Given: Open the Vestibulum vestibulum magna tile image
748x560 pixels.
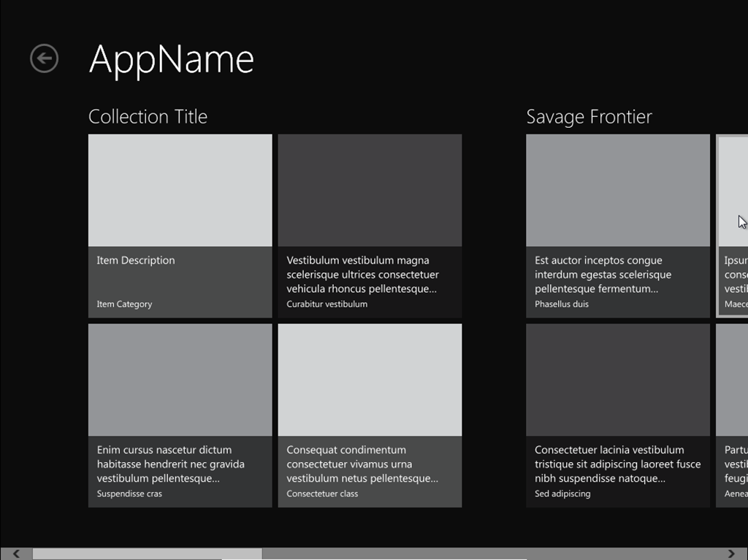Looking at the screenshot, I should tap(370, 191).
